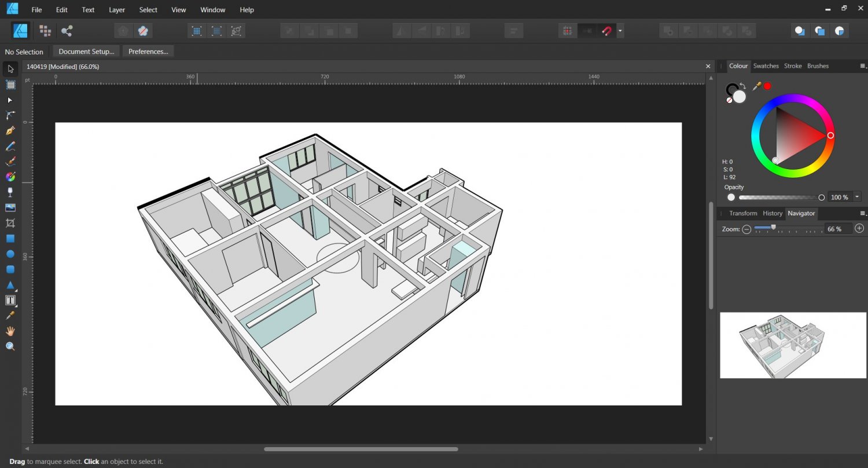Open the opacity percentage dropdown
868x468 pixels.
click(857, 197)
